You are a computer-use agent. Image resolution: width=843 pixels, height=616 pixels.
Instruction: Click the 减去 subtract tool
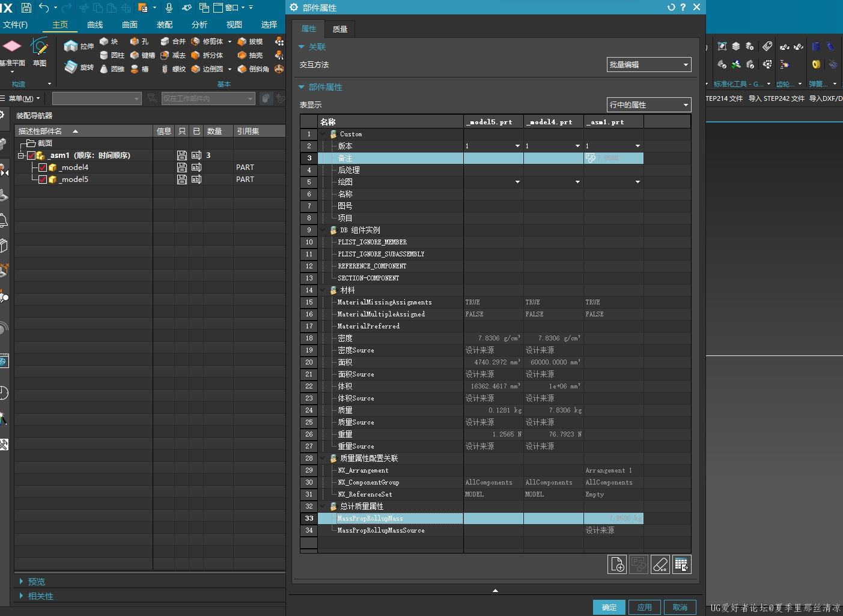click(173, 55)
